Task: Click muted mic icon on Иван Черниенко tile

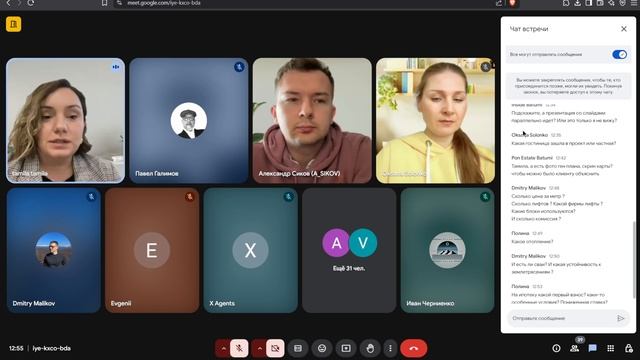Action: [485, 197]
